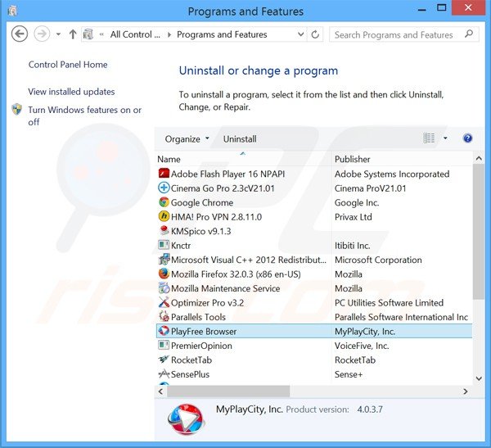Click the PremierOpinion program icon
This screenshot has width=491, height=448.
point(164,345)
